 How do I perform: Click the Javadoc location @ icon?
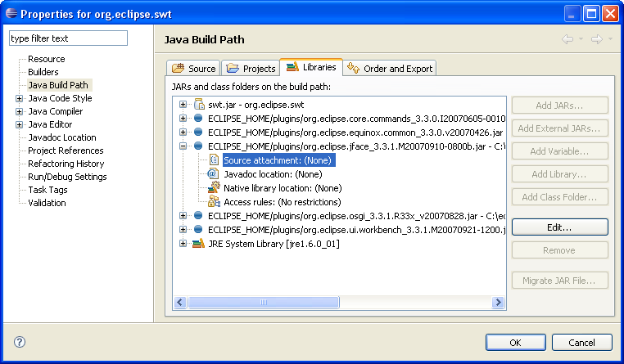pos(213,173)
